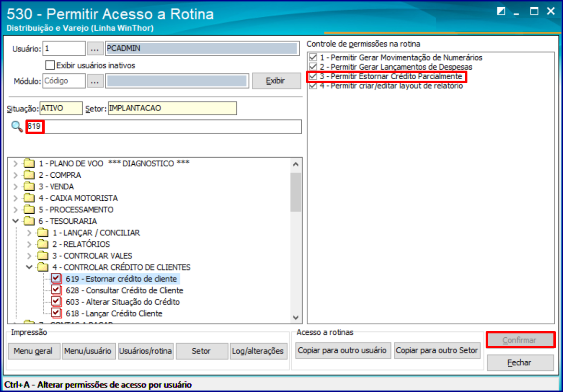Uncheck Permitir Gerar Movimentação de Numerários

314,58
